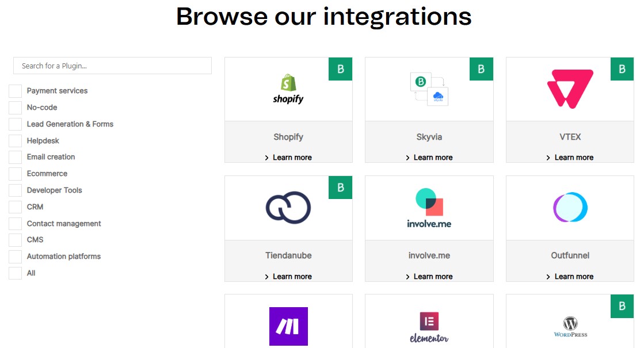
Task: Follow Learn more under Tiendanube
Action: [x=288, y=277]
